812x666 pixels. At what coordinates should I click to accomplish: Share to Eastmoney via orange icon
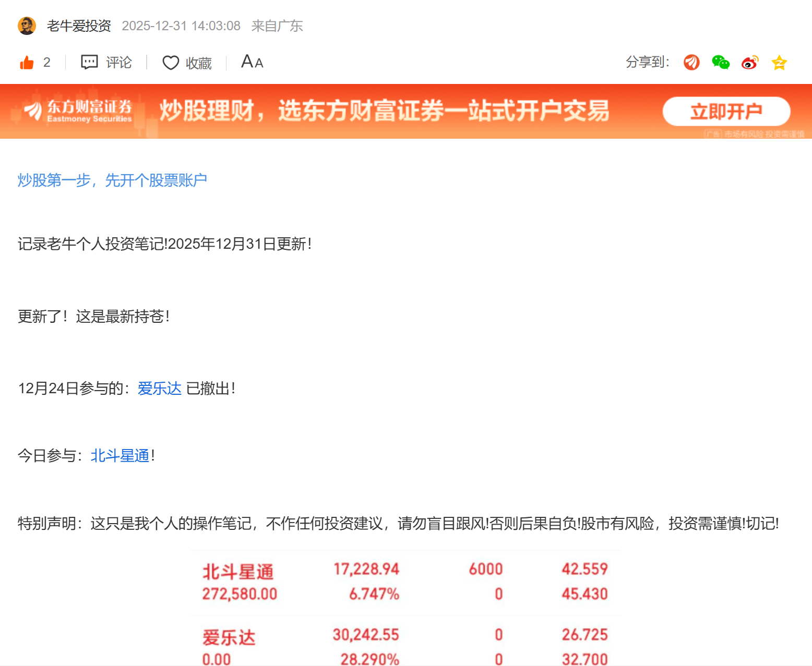[691, 63]
